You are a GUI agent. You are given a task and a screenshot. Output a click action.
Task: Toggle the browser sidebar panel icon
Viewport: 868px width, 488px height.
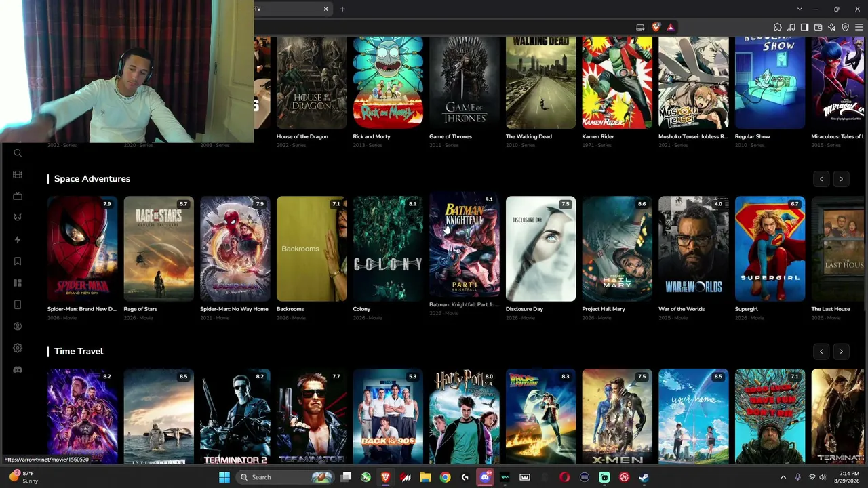804,27
